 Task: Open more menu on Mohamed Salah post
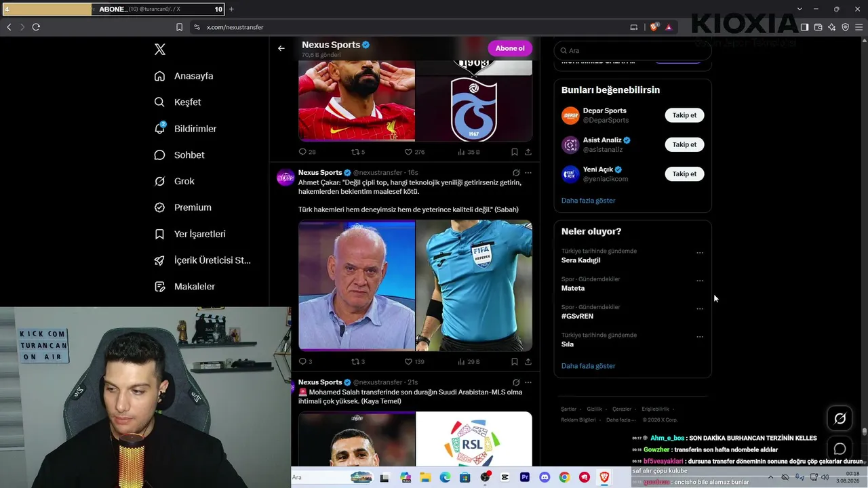528,382
